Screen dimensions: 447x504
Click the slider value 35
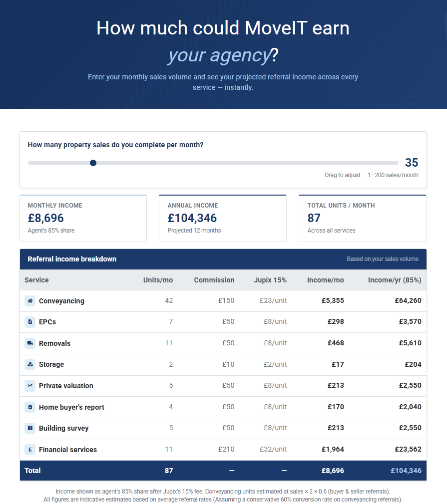[x=411, y=163]
